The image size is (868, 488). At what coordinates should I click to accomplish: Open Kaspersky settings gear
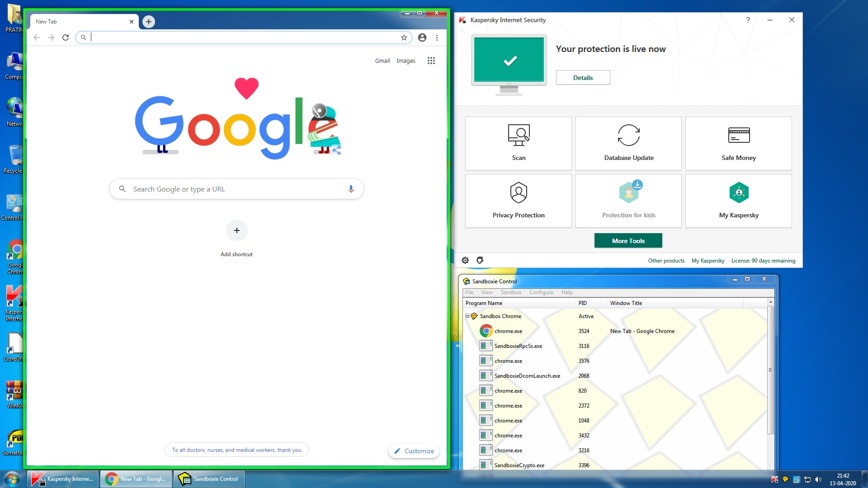(x=465, y=260)
